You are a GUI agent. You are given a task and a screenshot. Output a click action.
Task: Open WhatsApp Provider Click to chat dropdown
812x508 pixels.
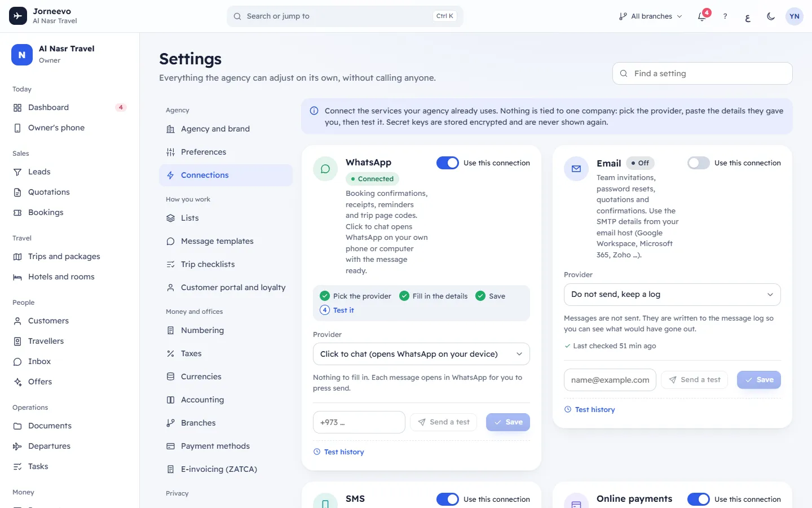coord(421,354)
